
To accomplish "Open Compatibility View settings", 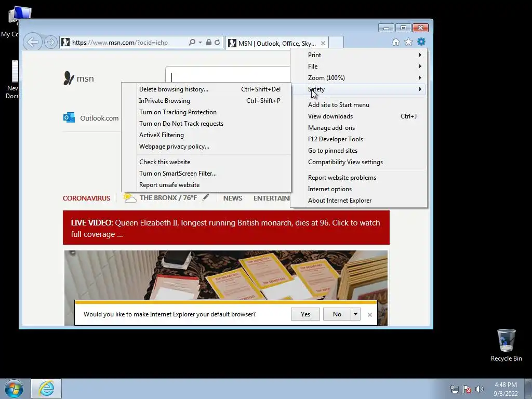I will [x=358, y=162].
